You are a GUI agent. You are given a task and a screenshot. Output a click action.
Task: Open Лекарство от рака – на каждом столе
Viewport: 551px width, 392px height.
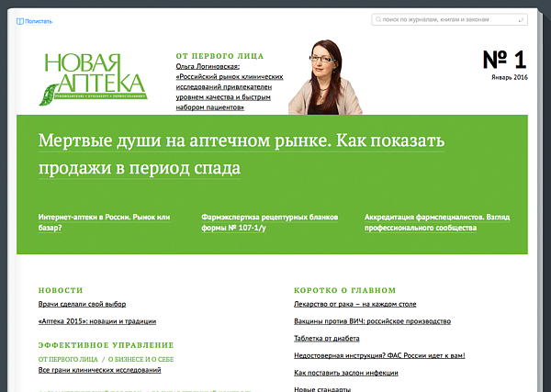pos(354,304)
